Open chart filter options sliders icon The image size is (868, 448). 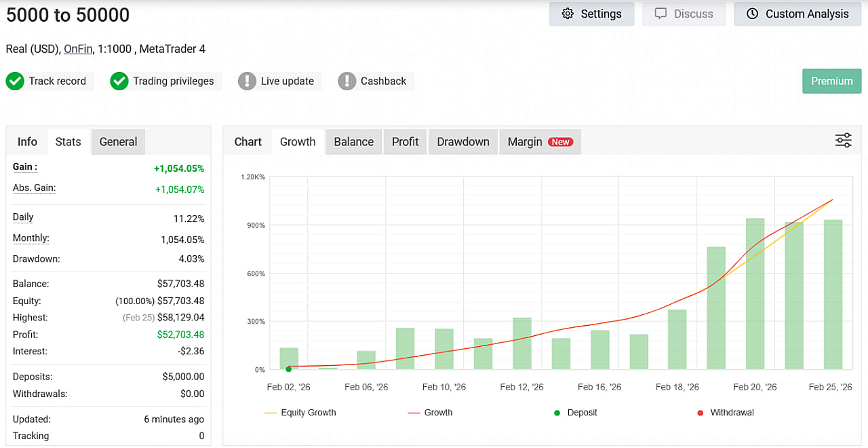click(x=843, y=141)
